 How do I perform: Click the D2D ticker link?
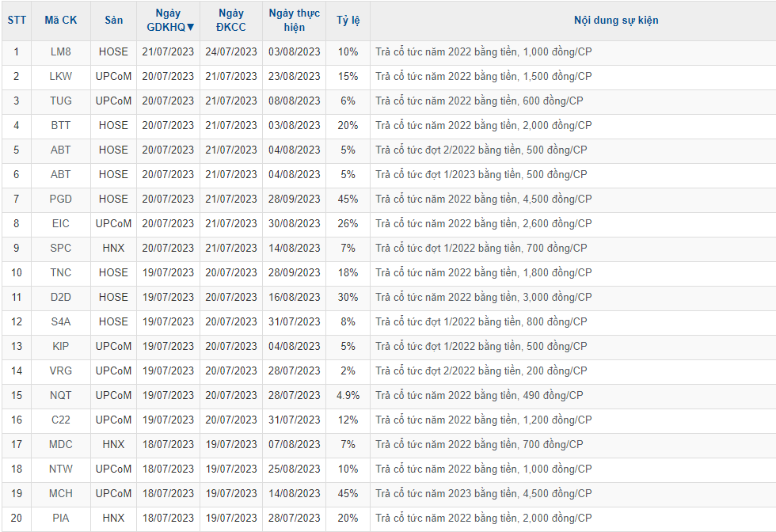pyautogui.click(x=60, y=297)
